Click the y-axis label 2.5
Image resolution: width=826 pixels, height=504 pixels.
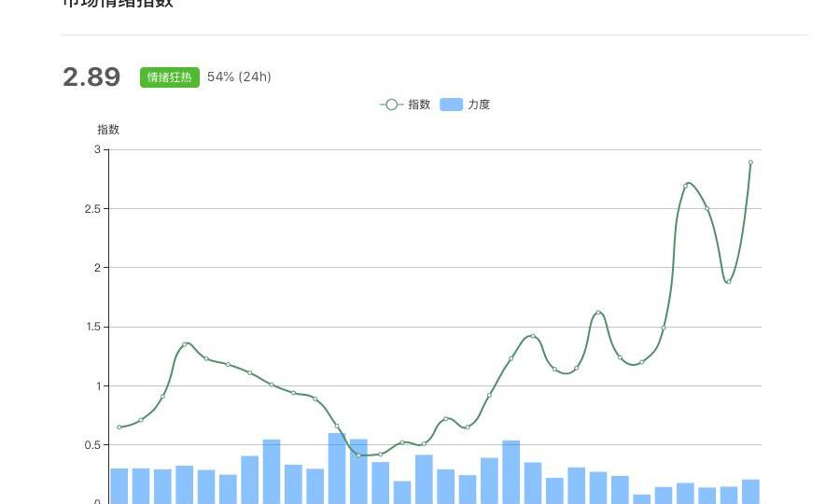tap(93, 209)
